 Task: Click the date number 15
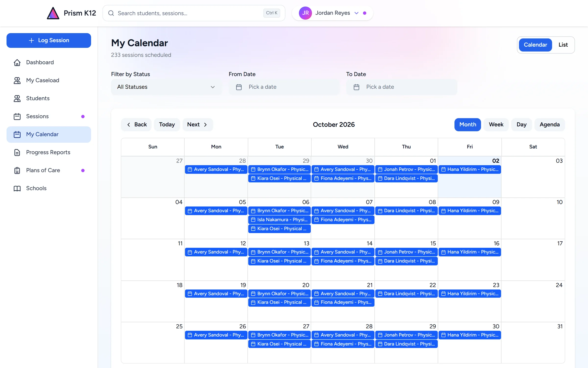tap(433, 243)
